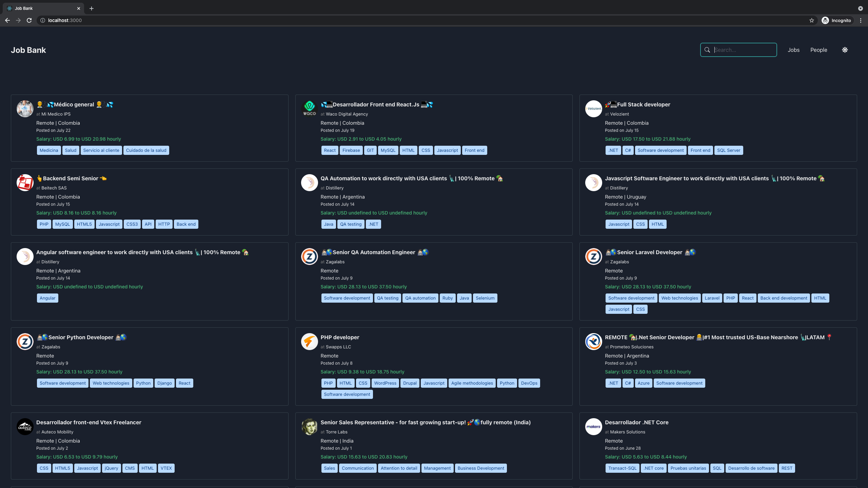Click the search magnifier icon

(x=707, y=50)
